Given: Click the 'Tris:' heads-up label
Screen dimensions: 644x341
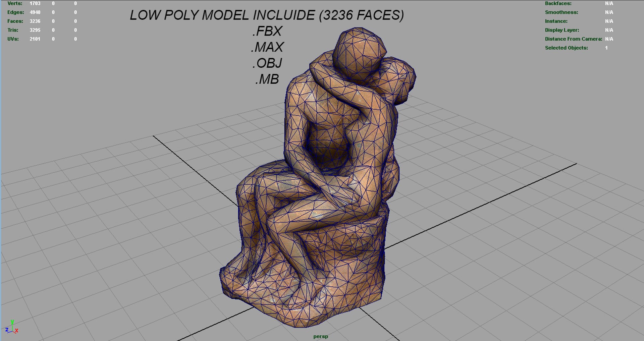Looking at the screenshot, I should click(13, 30).
